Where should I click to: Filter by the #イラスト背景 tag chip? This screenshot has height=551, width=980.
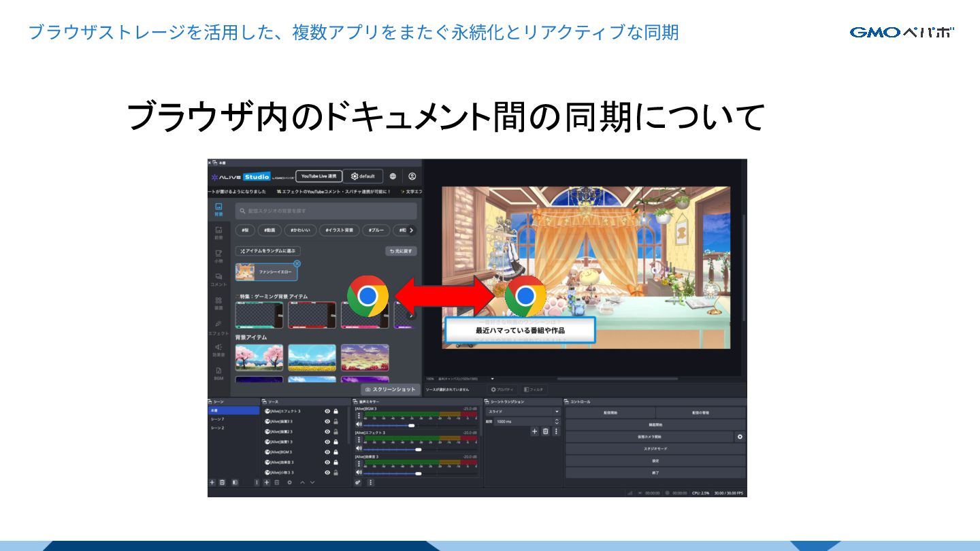coord(339,231)
